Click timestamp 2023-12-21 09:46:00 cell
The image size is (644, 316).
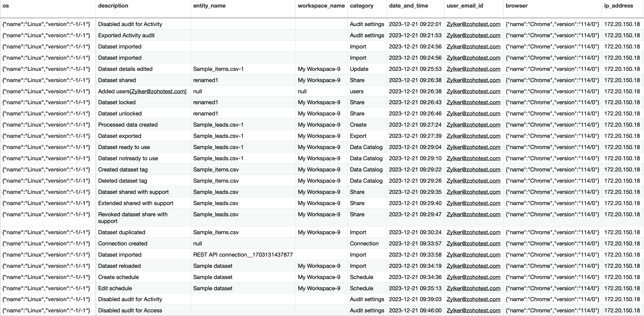415,310
